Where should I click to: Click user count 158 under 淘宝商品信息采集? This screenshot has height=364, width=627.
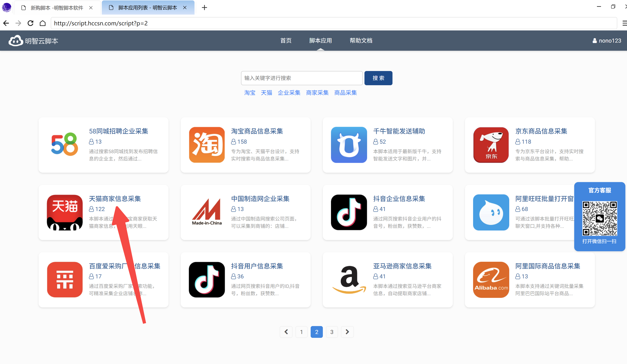[239, 141]
